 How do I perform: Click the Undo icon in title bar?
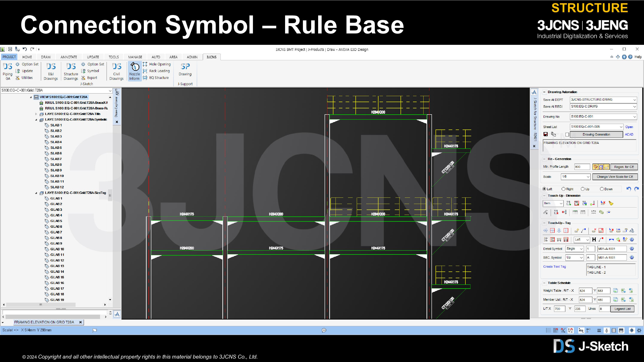[24, 49]
